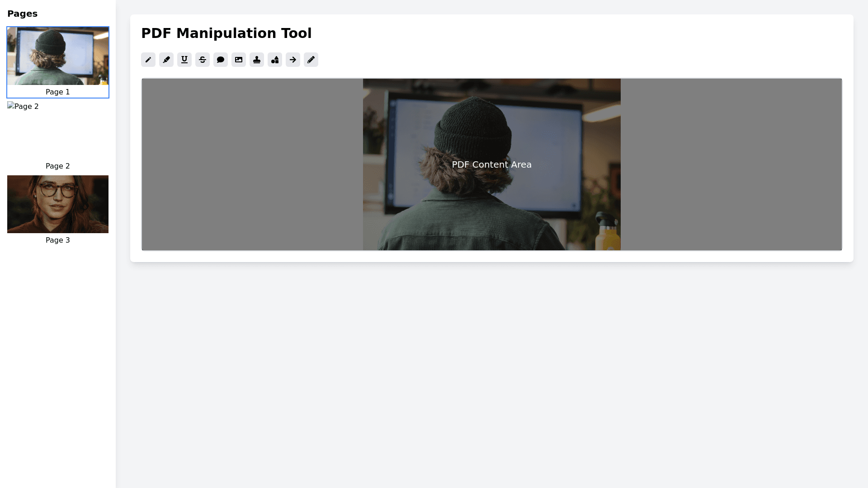This screenshot has width=868, height=488.
Task: Click the PDF Content Area text
Action: click(491, 164)
